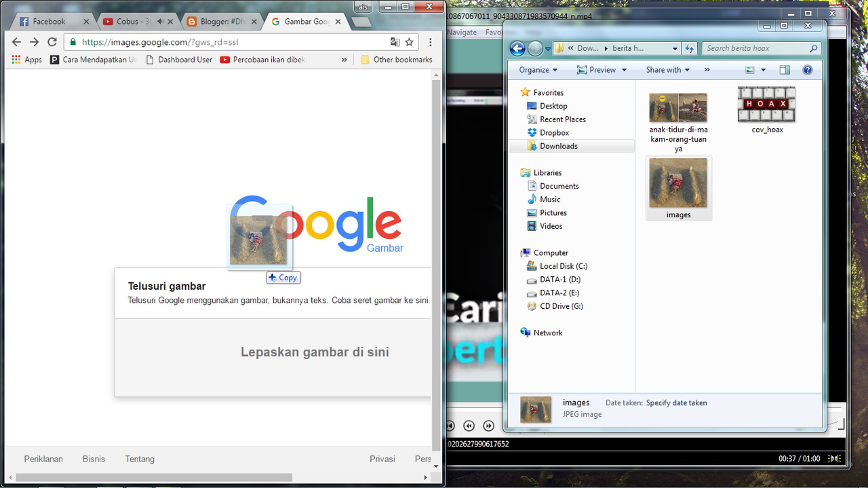Open view options dropdown arrow
868x488 pixels.
pos(764,70)
